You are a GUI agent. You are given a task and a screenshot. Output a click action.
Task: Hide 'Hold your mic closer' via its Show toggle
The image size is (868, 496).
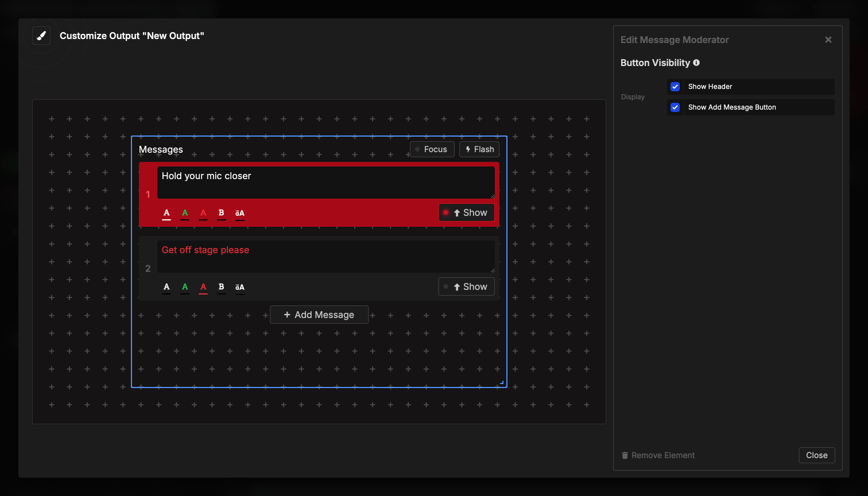tap(467, 212)
